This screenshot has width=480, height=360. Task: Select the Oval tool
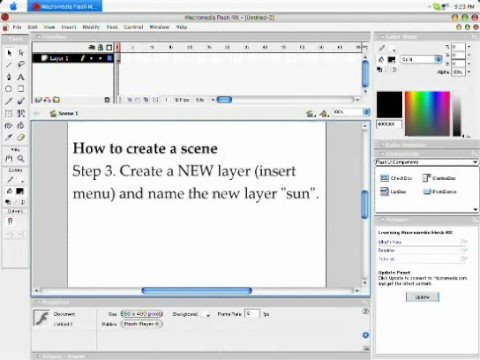9,89
